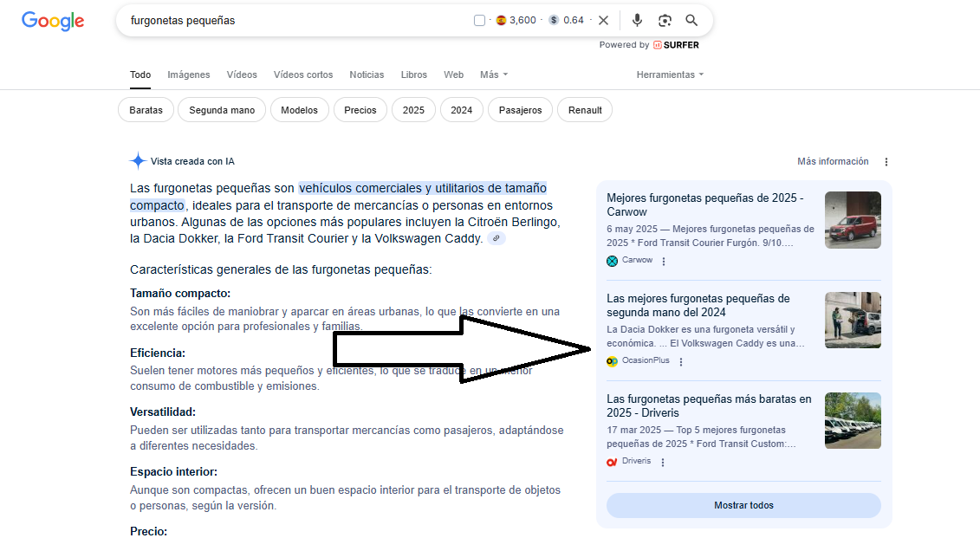Expand the Más dropdown menu

494,75
